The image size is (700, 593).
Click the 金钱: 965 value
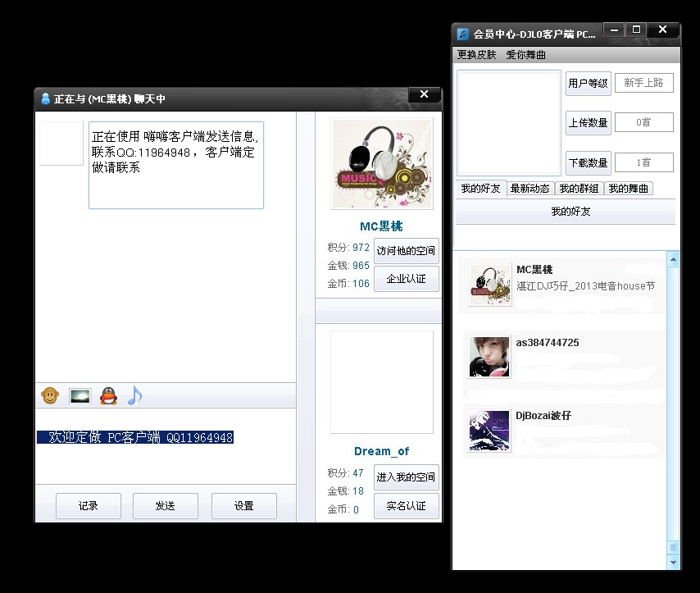(361, 266)
